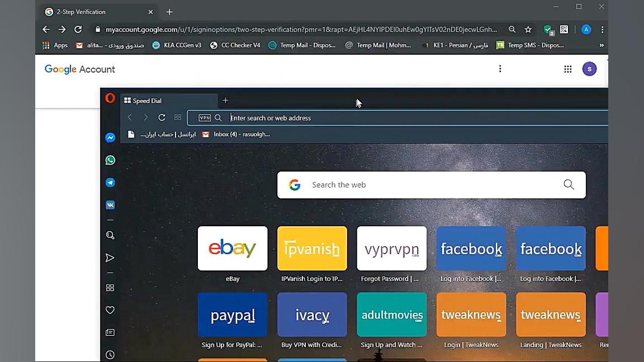Open the Irancell bookmark in Opera
The height and width of the screenshot is (362, 644).
click(162, 134)
